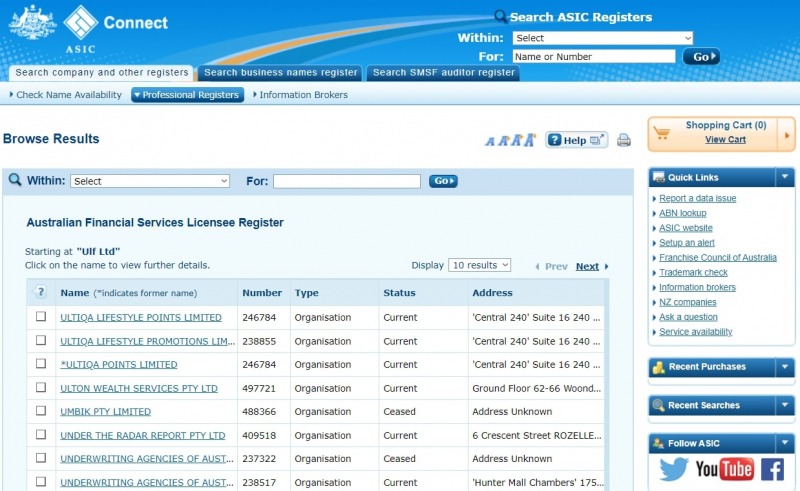Open Trademark check link
The image size is (800, 491).
pos(693,272)
